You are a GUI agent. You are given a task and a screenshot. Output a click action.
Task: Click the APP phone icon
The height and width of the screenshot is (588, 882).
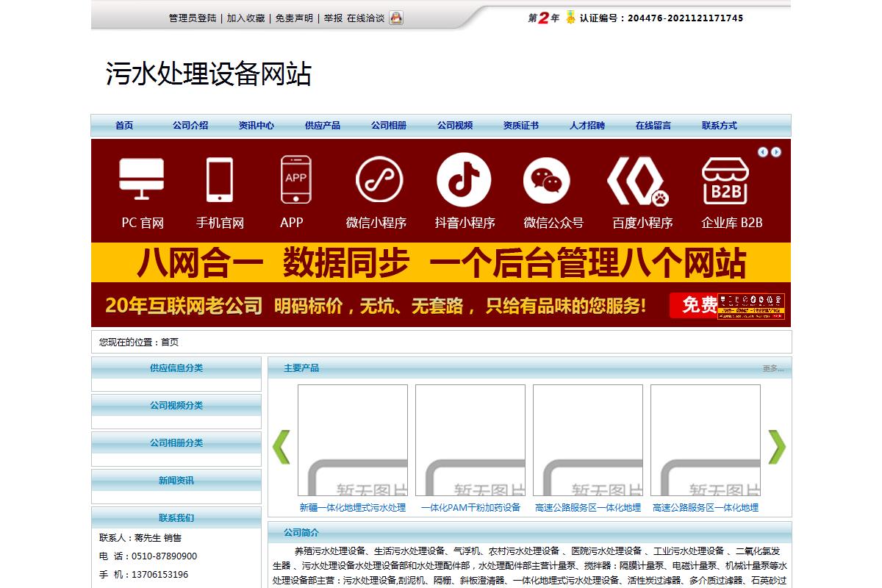295,179
